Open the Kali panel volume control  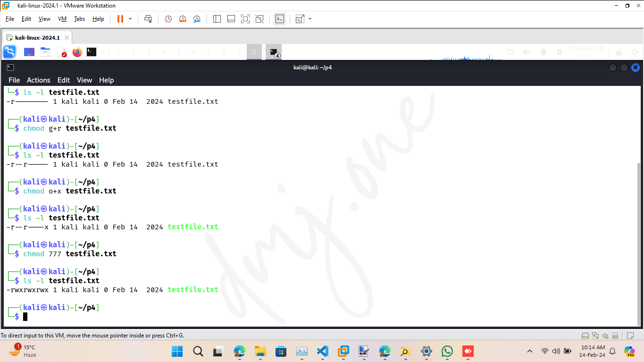(x=527, y=52)
